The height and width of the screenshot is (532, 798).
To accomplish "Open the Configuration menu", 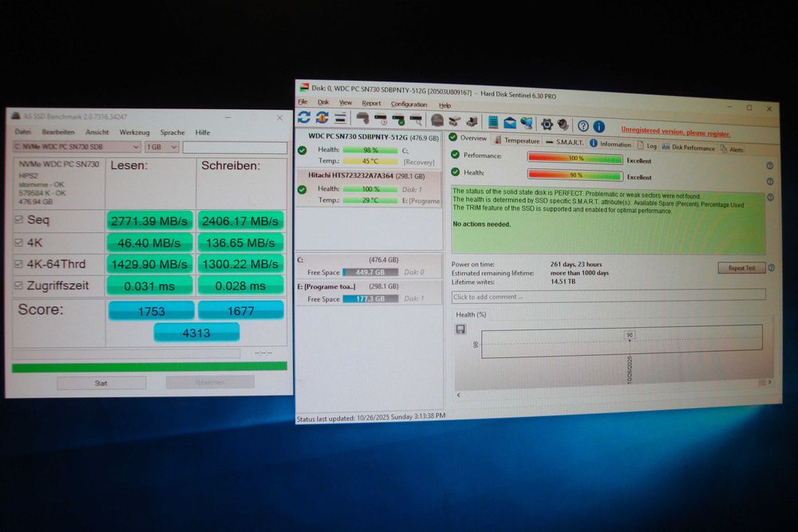I will click(409, 104).
